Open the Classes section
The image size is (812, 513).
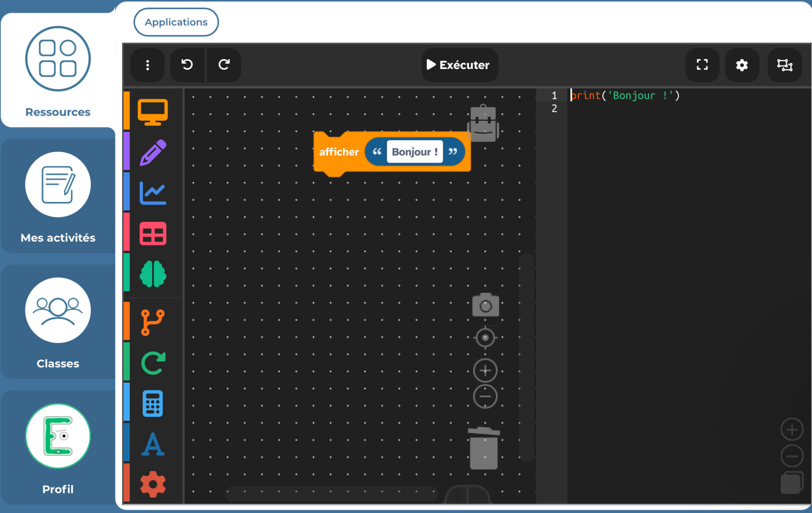(58, 322)
